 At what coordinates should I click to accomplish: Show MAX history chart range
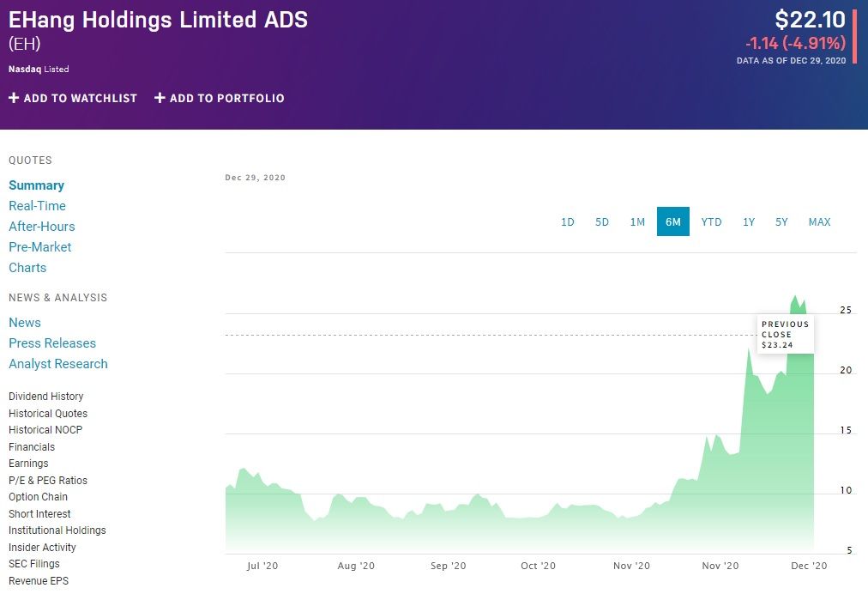coord(819,221)
